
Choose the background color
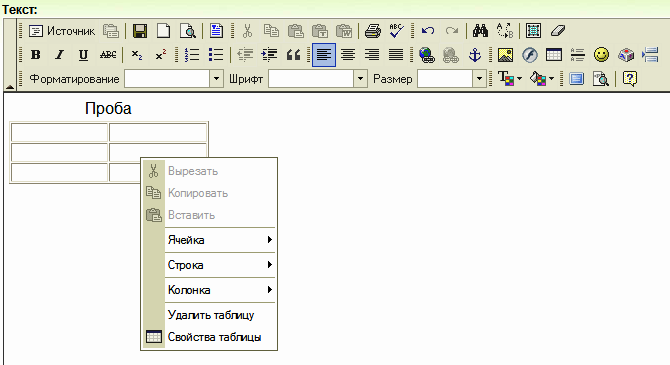click(x=542, y=79)
